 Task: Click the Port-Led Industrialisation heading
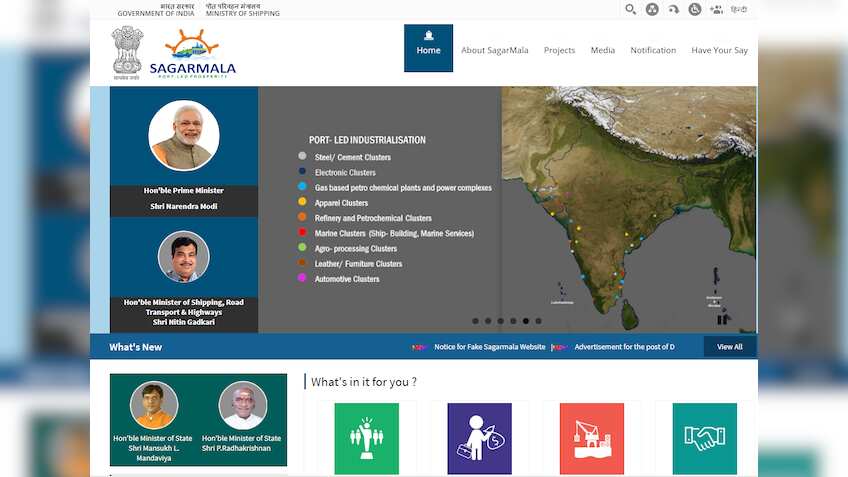click(367, 140)
